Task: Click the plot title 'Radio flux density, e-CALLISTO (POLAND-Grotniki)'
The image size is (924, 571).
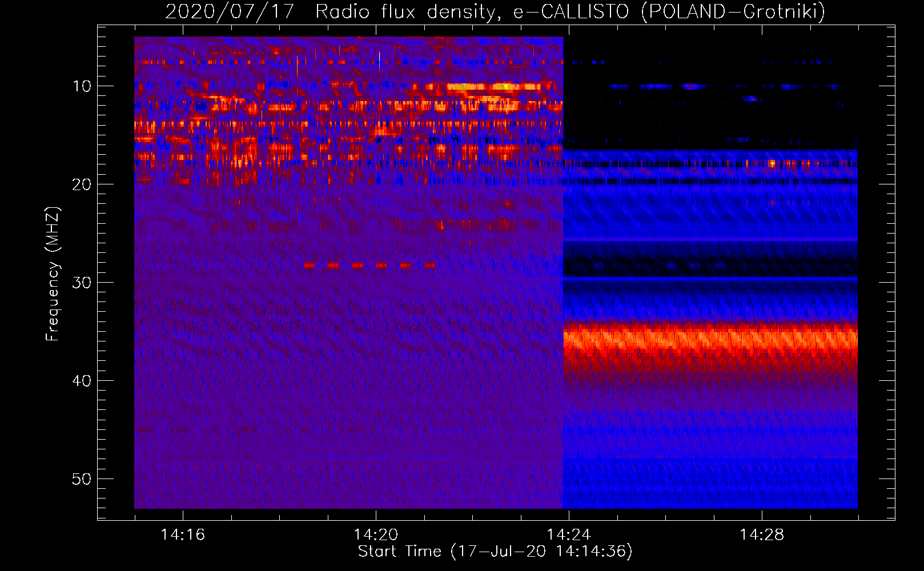Action: click(x=570, y=11)
